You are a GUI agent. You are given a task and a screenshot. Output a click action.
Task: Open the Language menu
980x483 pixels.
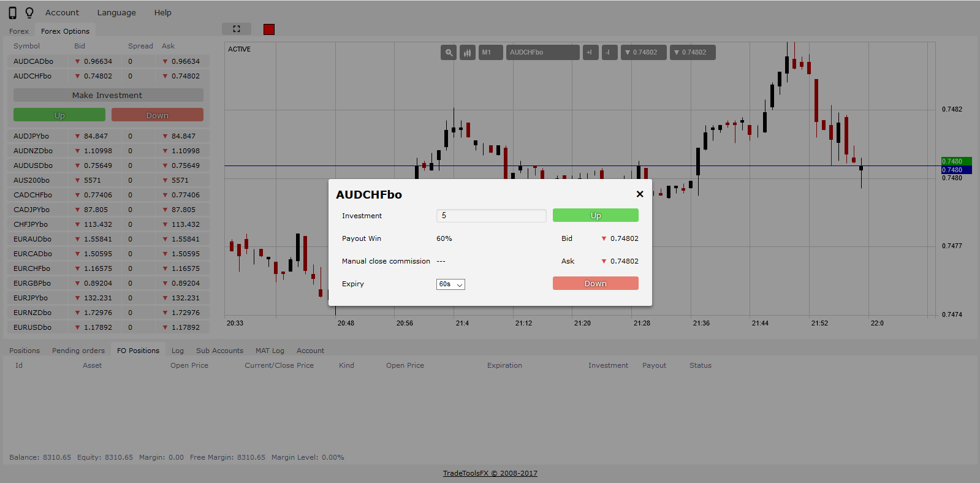point(116,13)
